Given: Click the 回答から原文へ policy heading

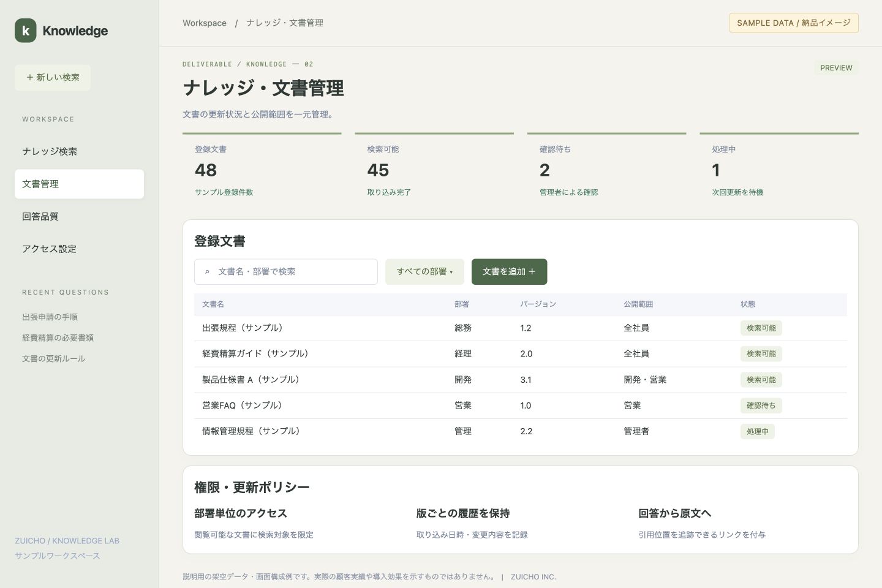Looking at the screenshot, I should tap(674, 513).
